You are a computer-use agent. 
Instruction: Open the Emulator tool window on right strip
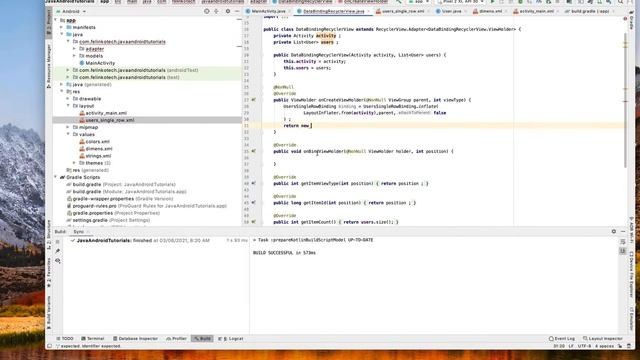click(x=631, y=318)
